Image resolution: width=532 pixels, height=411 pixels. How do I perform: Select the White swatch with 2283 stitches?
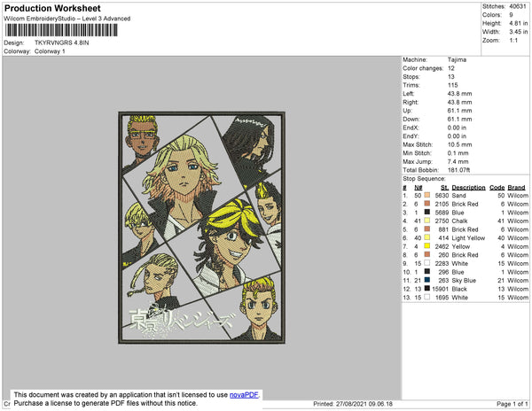point(426,263)
